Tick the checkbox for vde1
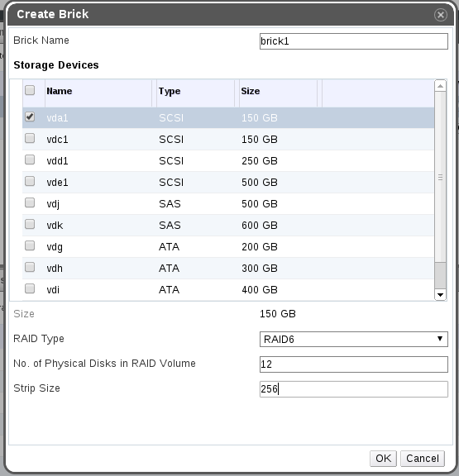459x476 pixels. coord(30,181)
